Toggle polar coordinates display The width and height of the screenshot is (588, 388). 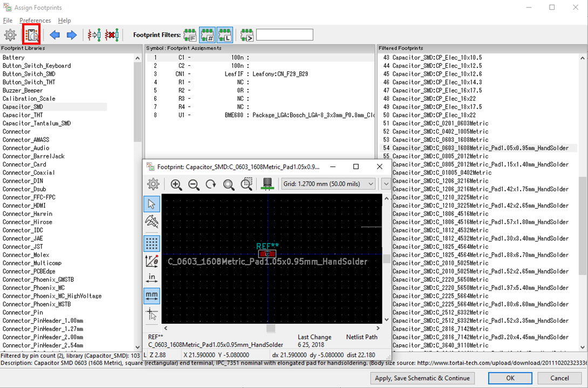click(x=152, y=261)
